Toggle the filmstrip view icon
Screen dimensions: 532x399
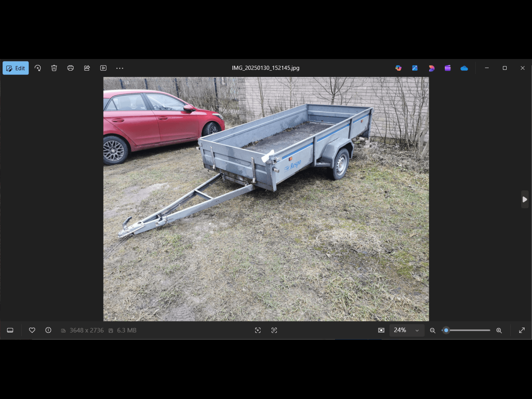tap(10, 330)
